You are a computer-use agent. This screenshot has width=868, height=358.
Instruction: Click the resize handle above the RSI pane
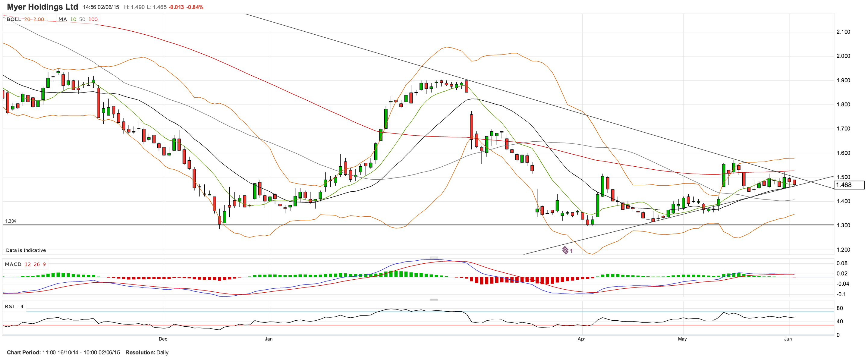434,300
